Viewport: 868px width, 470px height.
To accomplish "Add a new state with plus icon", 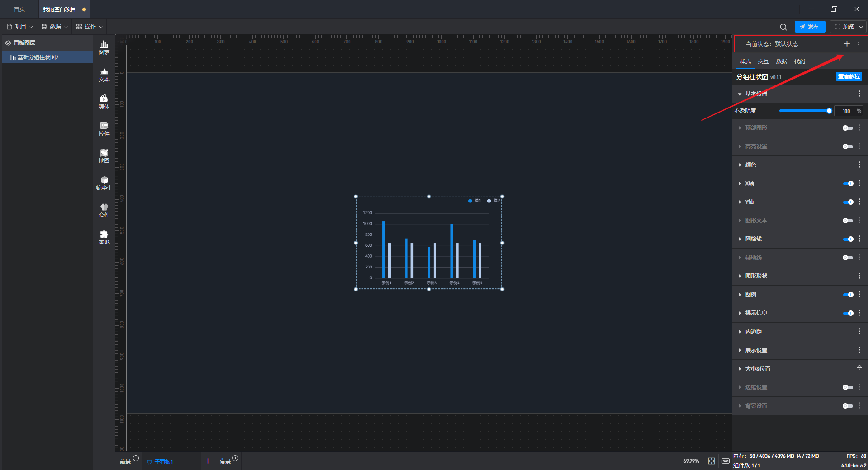I will coord(847,44).
